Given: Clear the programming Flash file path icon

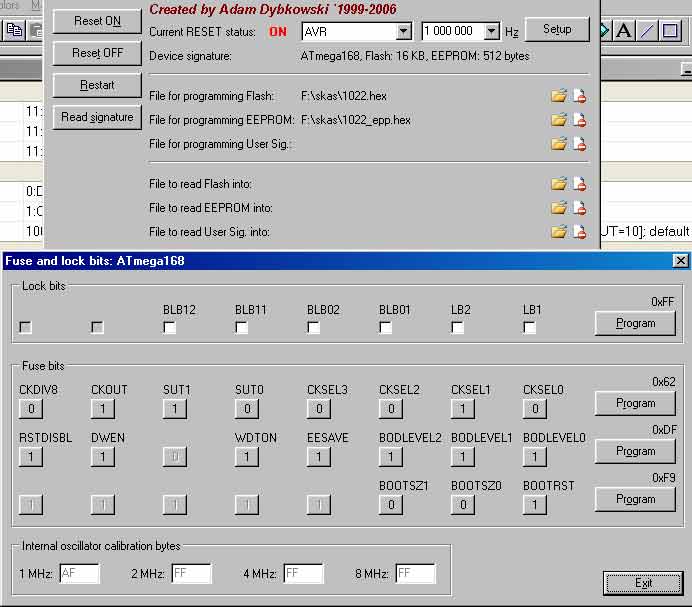Looking at the screenshot, I should pyautogui.click(x=579, y=96).
